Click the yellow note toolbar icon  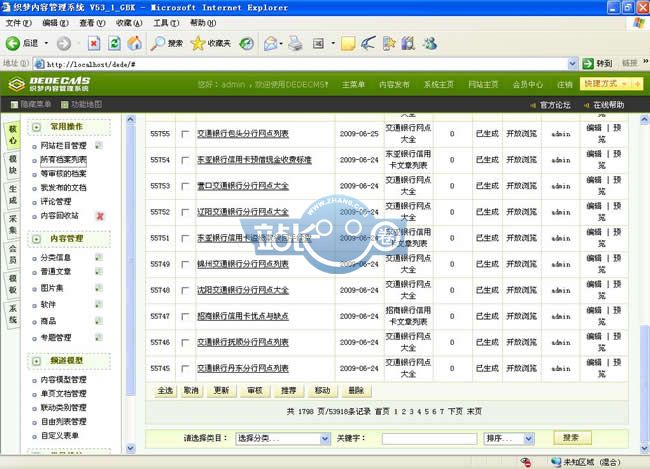coord(348,43)
